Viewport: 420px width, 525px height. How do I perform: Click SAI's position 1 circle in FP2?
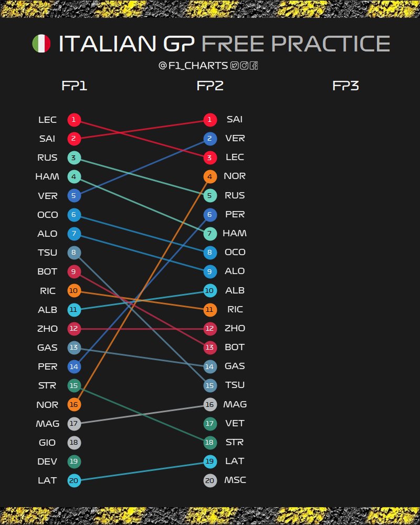[x=209, y=120]
